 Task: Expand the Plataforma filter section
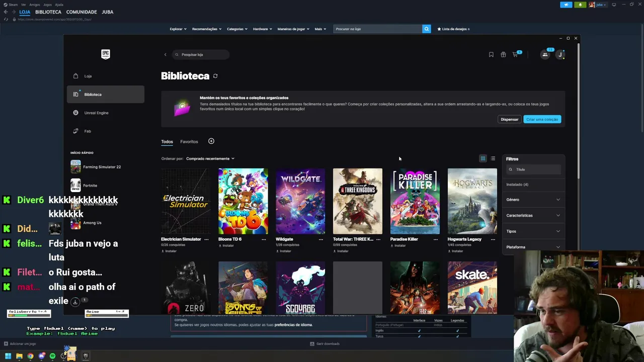[533, 247]
